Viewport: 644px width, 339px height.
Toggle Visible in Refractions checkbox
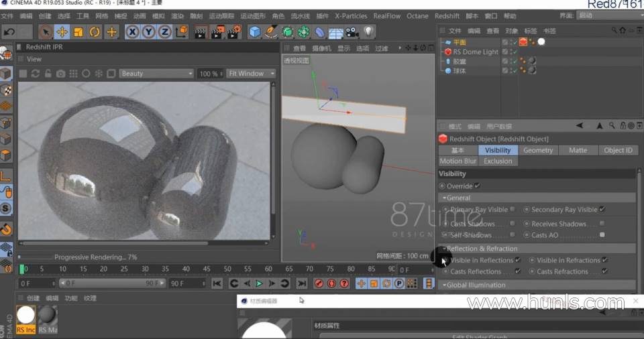point(604,260)
